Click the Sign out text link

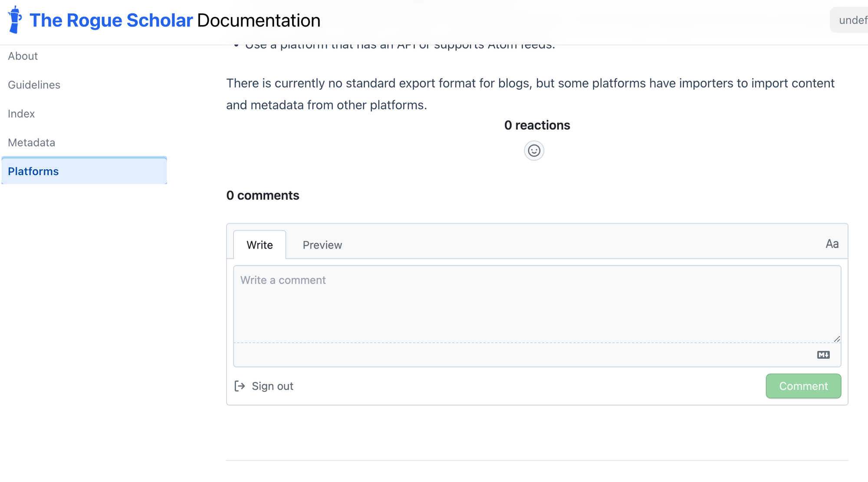click(273, 386)
